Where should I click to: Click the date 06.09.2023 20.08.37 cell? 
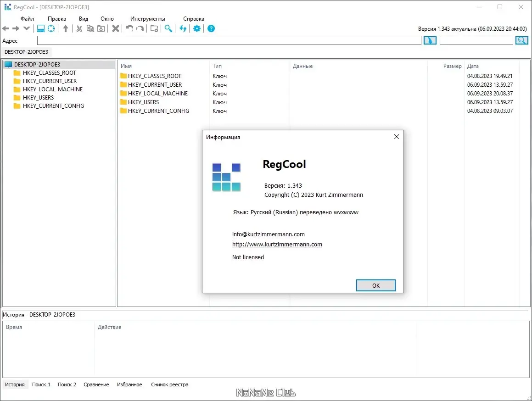[490, 93]
